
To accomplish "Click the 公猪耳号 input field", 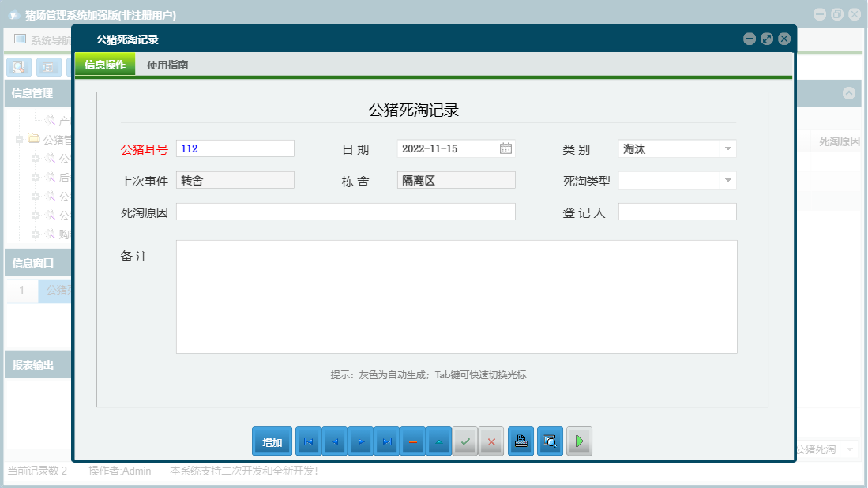I will click(235, 148).
